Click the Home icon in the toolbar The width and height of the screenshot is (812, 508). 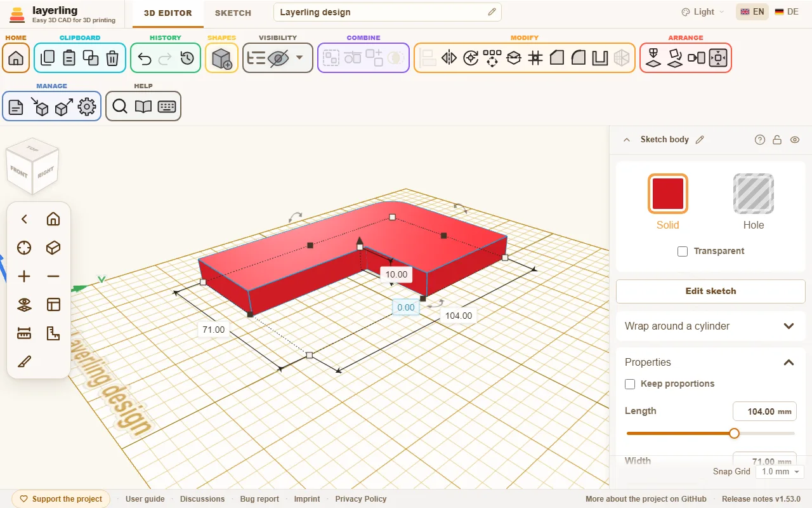(16, 58)
